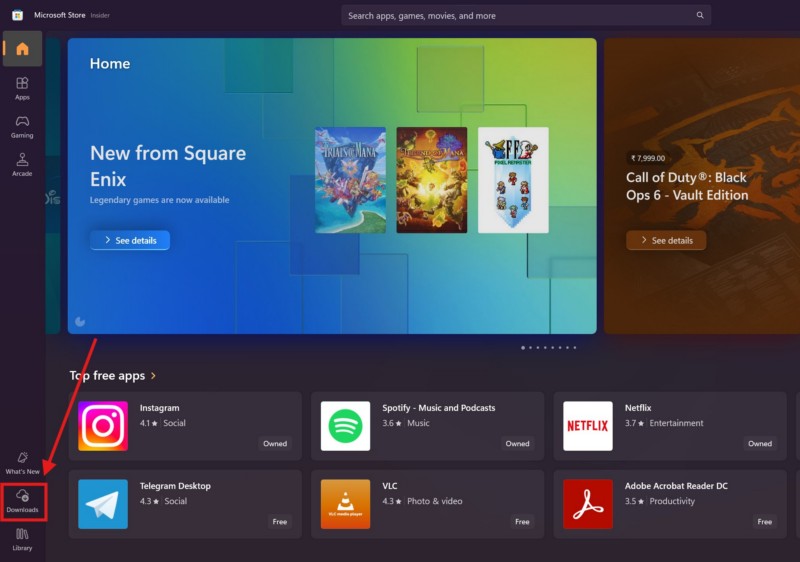Click the ₹ 7,999.00 price label
Image resolution: width=800 pixels, height=562 pixels.
(x=648, y=158)
